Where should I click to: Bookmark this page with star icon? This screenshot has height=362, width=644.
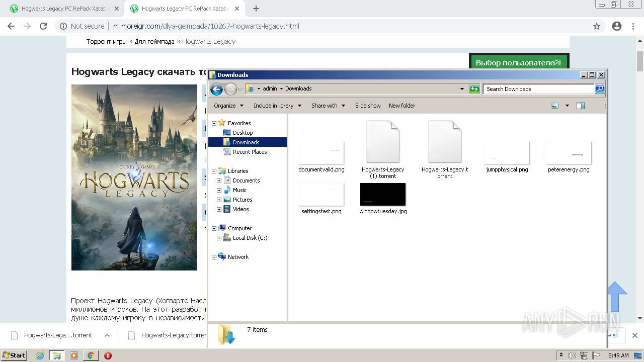click(x=597, y=26)
